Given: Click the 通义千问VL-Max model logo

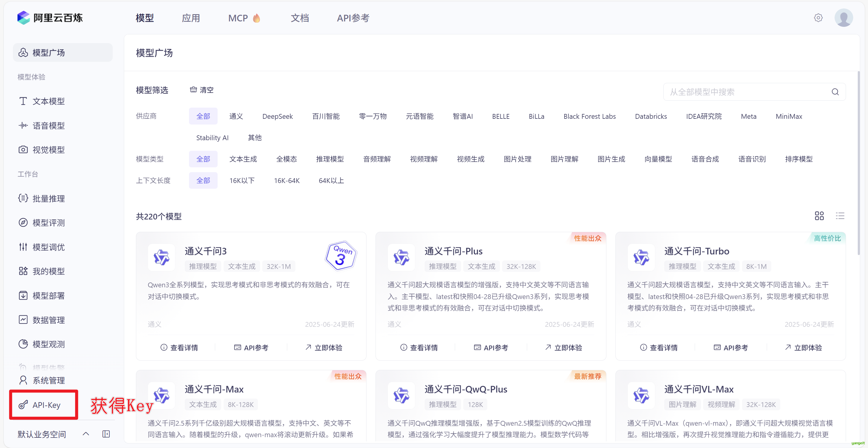Looking at the screenshot, I should pos(641,396).
